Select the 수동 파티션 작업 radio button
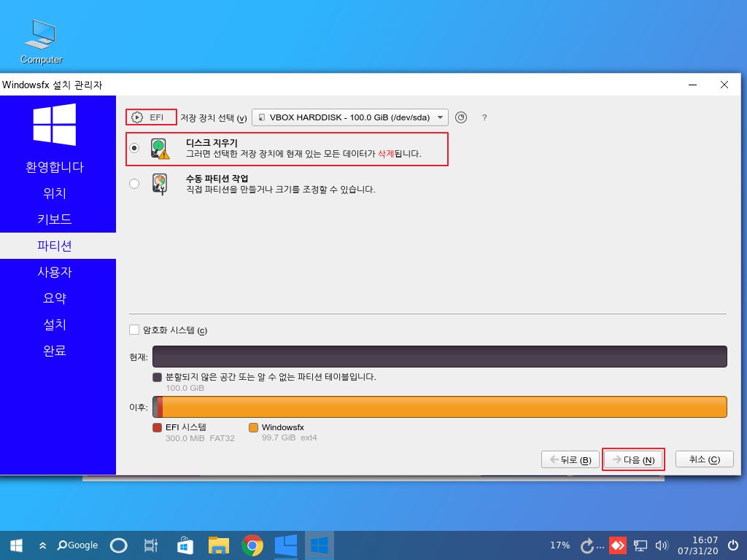This screenshot has height=560, width=747. pos(134,184)
